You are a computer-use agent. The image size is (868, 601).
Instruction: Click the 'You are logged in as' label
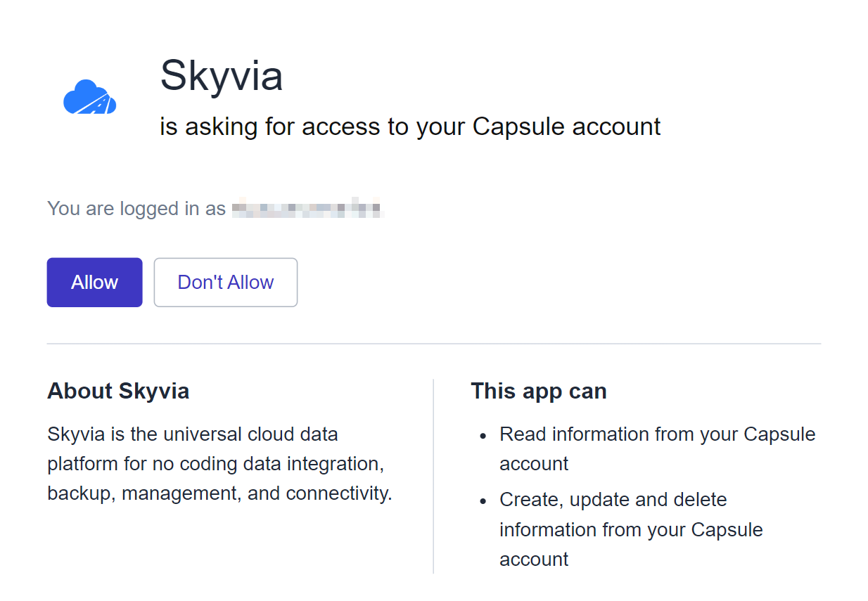click(136, 209)
